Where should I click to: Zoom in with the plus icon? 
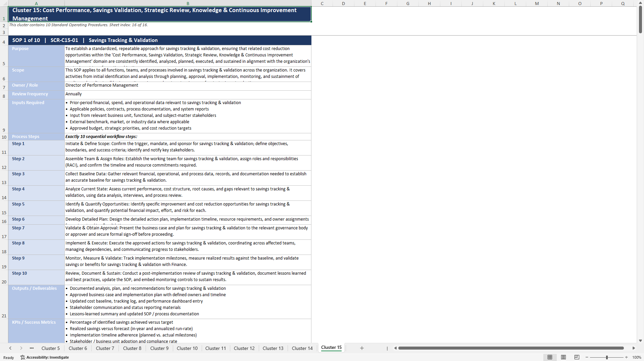(626, 357)
